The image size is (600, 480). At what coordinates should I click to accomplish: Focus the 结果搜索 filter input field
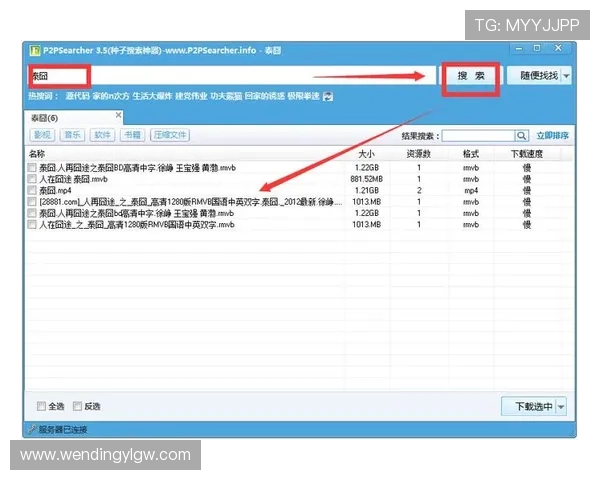pos(478,136)
